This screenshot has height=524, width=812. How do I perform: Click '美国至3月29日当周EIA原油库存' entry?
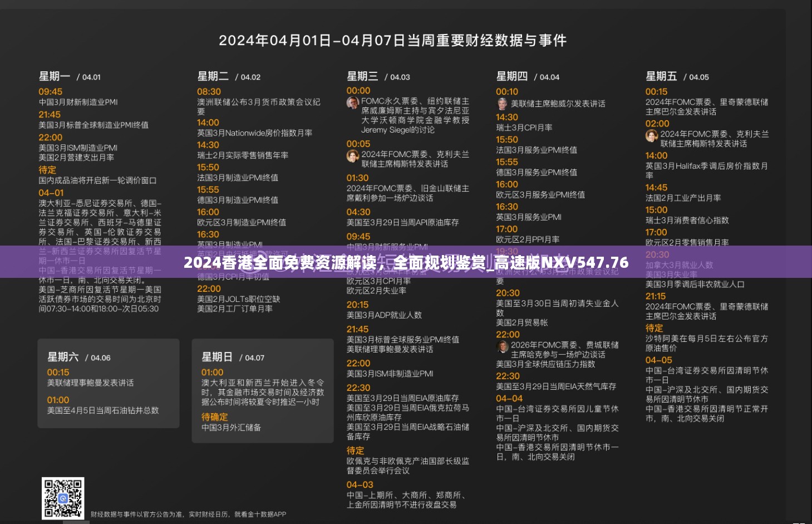402,398
